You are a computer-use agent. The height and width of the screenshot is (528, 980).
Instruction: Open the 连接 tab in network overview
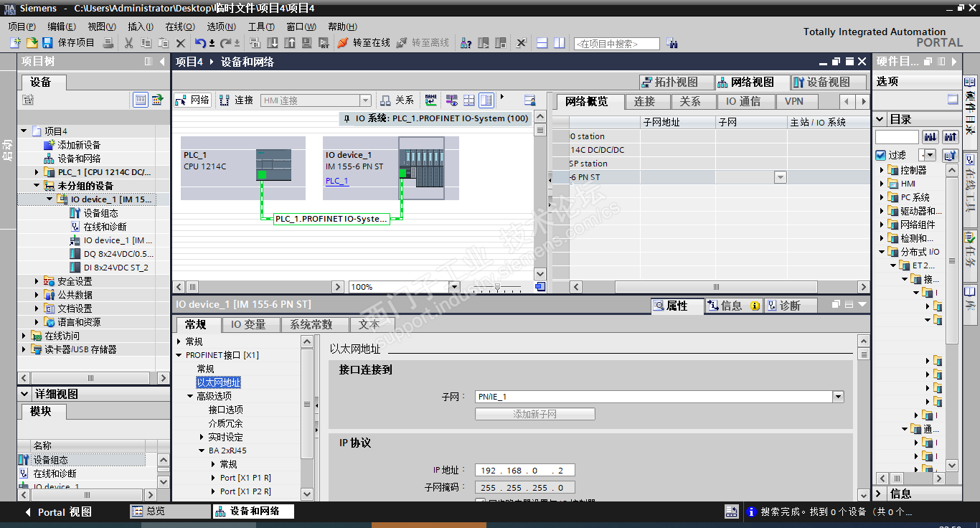click(648, 101)
